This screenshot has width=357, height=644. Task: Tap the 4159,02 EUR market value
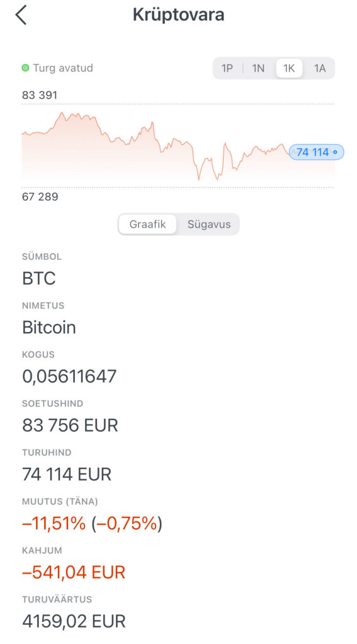coord(74,621)
